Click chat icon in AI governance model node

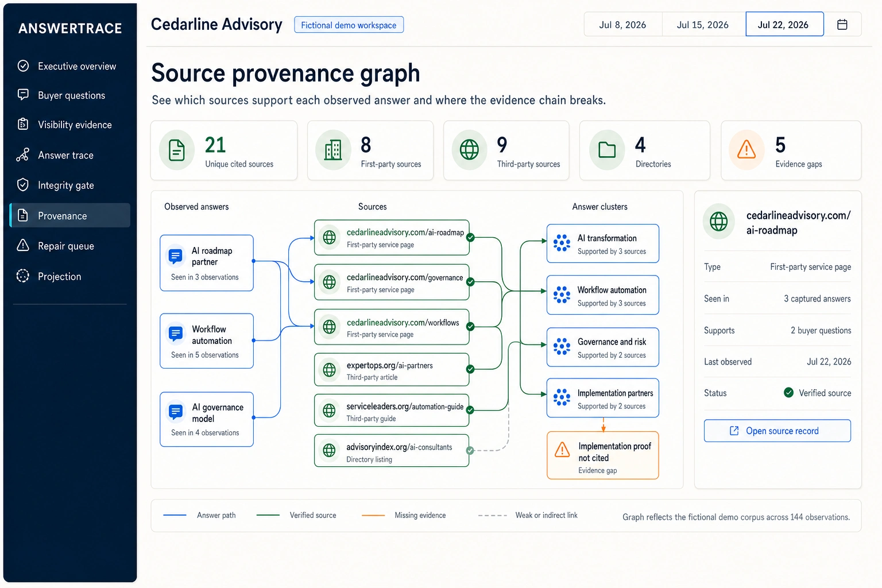pos(176,412)
